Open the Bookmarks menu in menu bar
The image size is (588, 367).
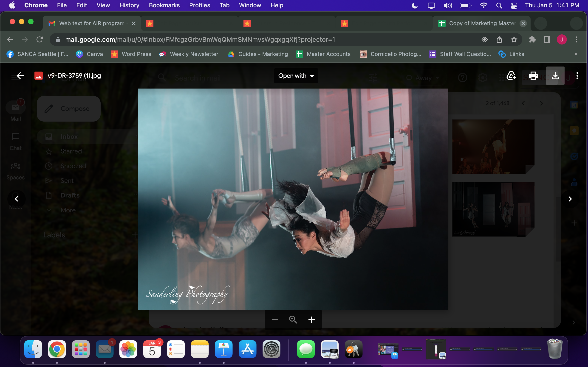(x=164, y=5)
